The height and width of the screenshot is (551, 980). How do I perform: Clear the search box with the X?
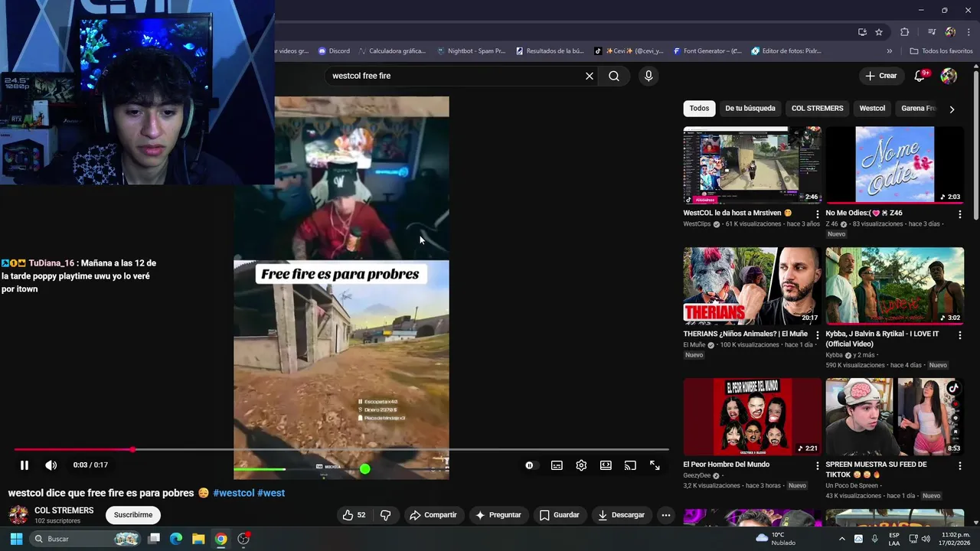click(x=590, y=76)
